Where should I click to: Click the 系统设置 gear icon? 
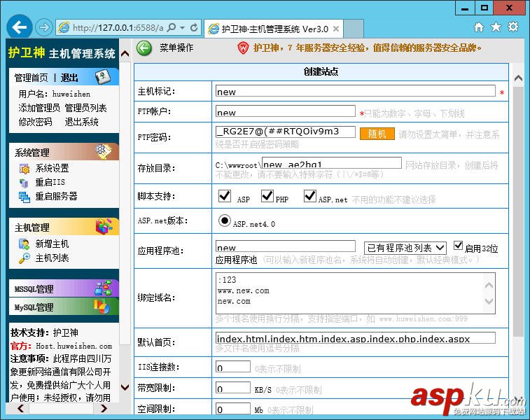25,168
